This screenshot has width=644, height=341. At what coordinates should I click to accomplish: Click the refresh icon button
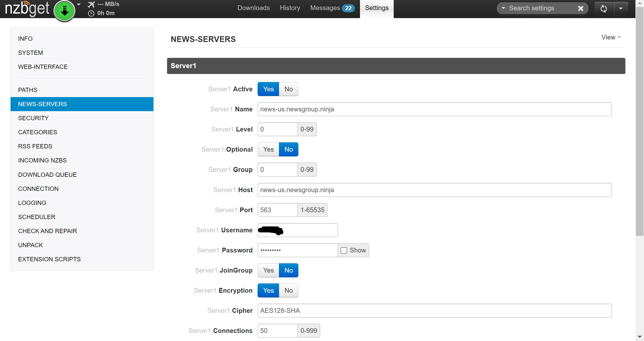coord(603,9)
